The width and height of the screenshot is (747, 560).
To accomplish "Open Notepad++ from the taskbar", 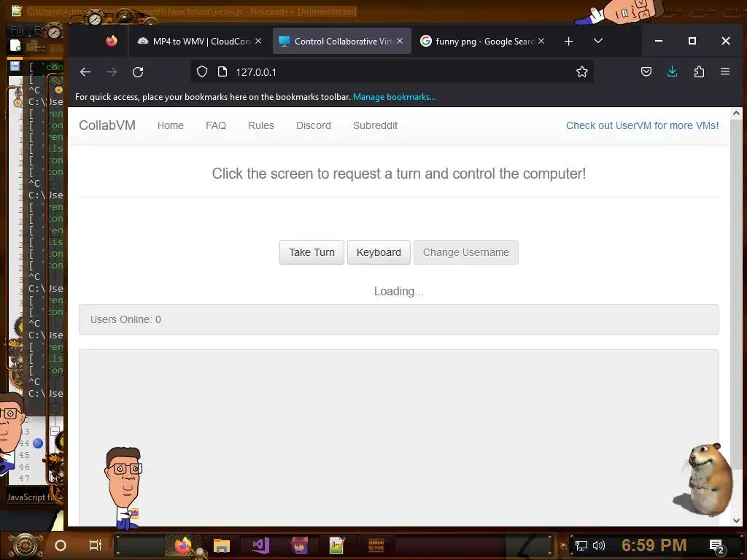I will 337,545.
